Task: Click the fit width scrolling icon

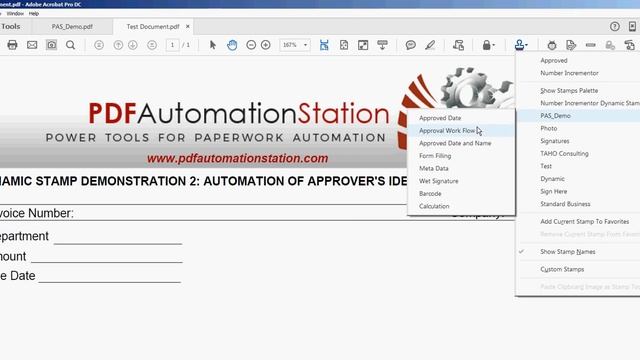Action: (324, 45)
